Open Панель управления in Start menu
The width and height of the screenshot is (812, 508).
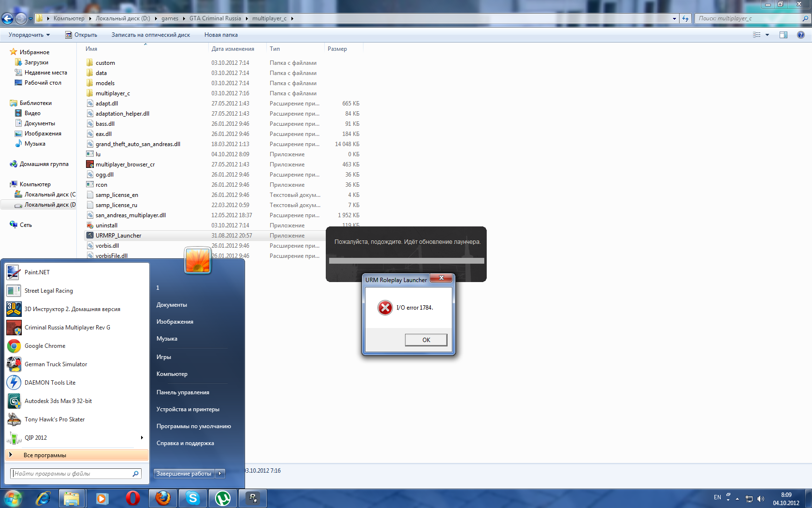tap(183, 392)
